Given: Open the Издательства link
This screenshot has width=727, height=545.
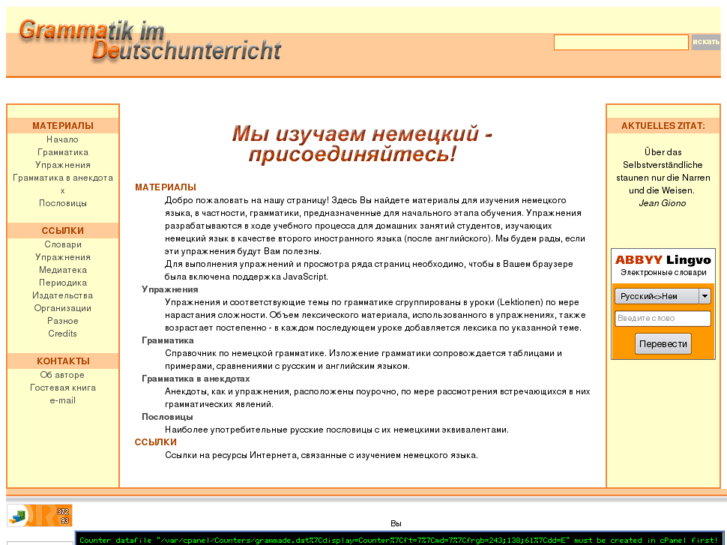Looking at the screenshot, I should pos(63,295).
